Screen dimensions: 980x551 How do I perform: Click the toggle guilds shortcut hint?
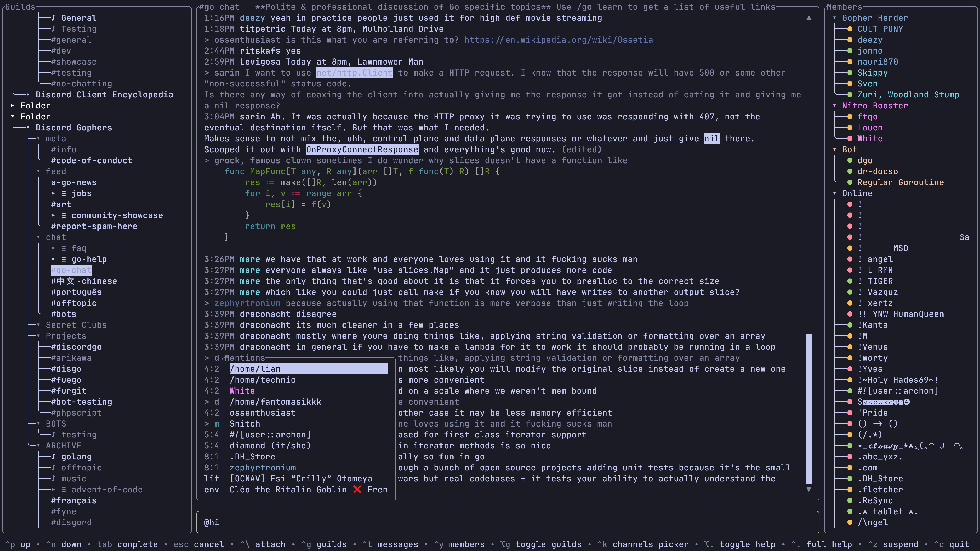click(x=541, y=545)
